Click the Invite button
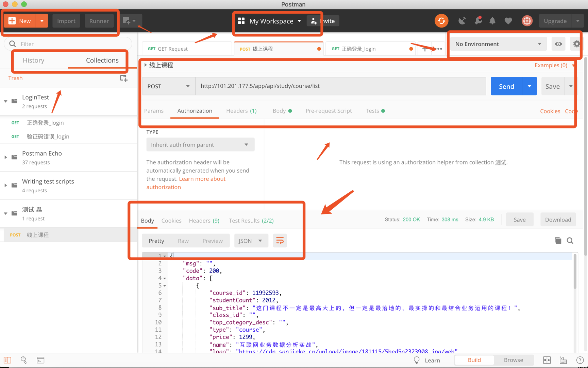The height and width of the screenshot is (368, 588). tap(323, 21)
